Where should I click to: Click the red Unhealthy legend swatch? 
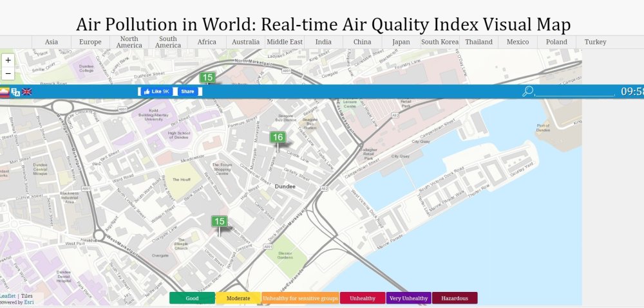(x=363, y=298)
